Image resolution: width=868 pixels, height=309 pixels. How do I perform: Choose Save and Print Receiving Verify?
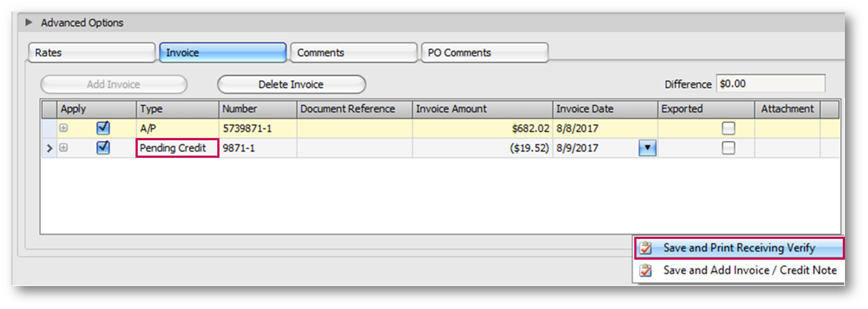click(x=739, y=248)
